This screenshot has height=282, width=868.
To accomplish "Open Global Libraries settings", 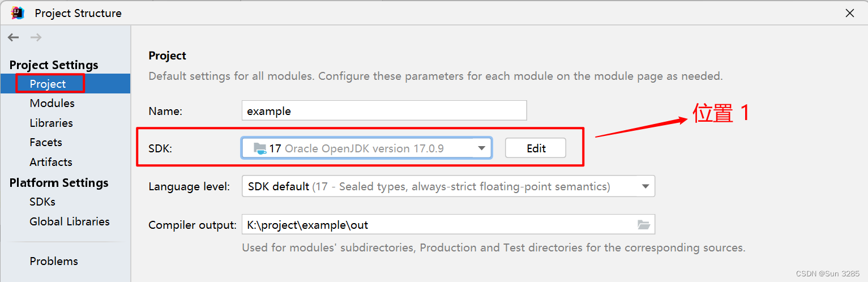I will 70,221.
